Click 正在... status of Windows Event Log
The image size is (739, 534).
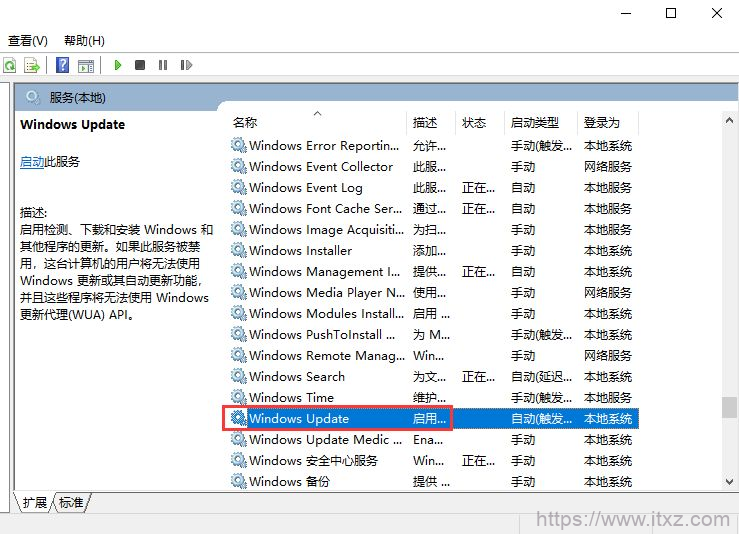(478, 188)
